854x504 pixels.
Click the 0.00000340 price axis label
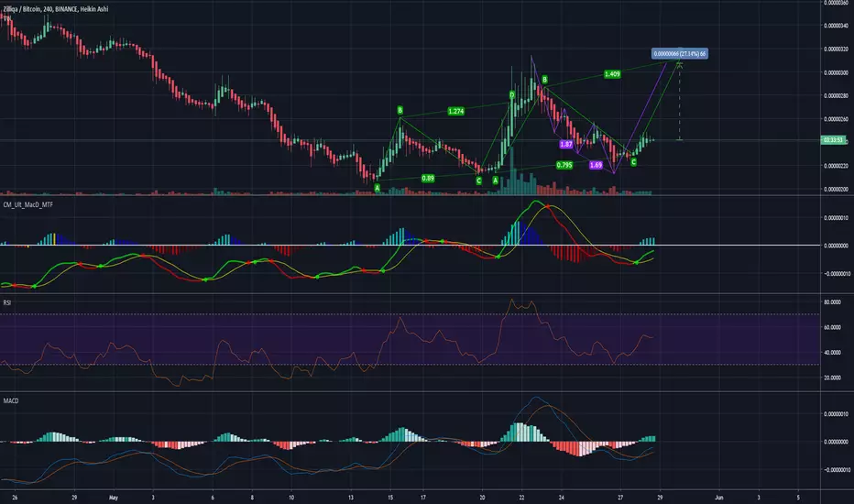click(836, 26)
